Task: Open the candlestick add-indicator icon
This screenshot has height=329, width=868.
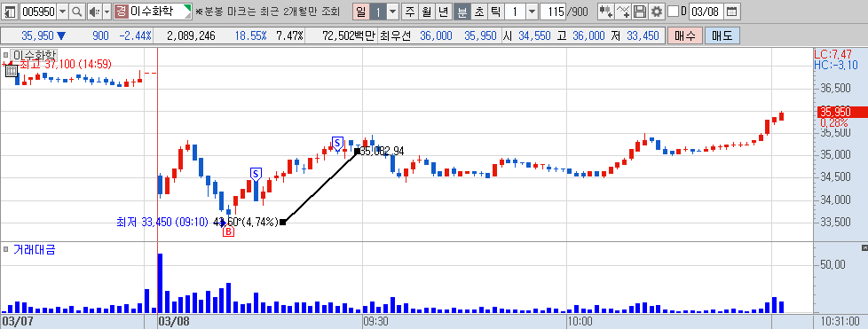Action: (x=606, y=11)
